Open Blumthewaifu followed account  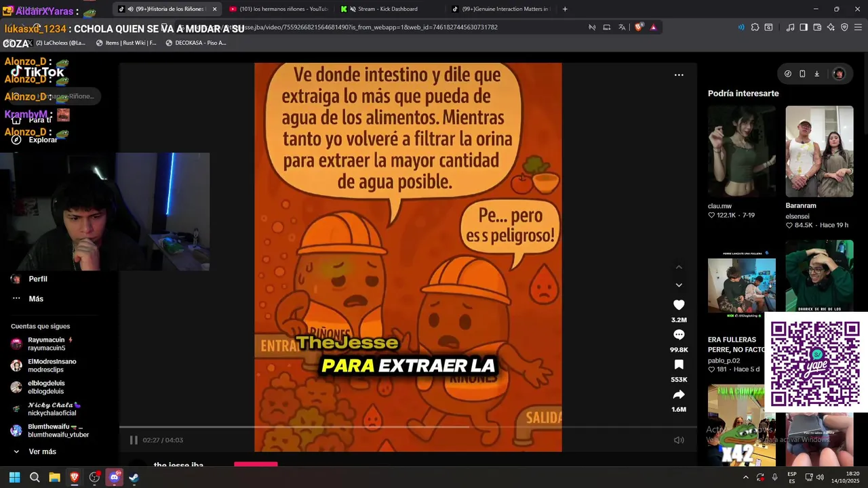[x=51, y=430]
